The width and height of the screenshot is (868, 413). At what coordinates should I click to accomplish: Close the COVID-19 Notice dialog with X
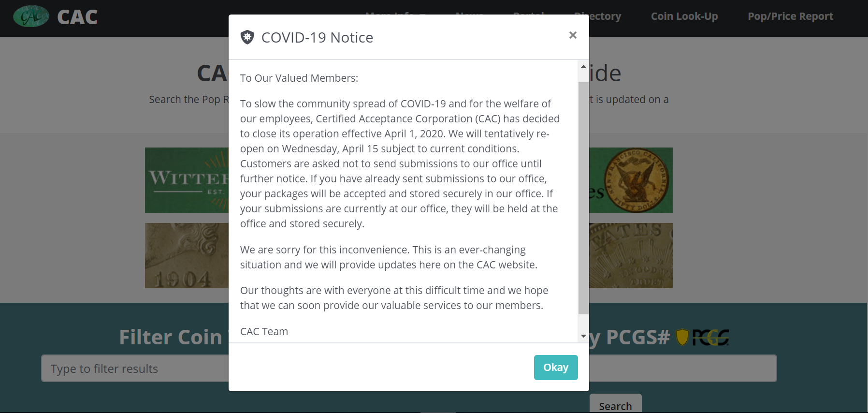coord(573,35)
